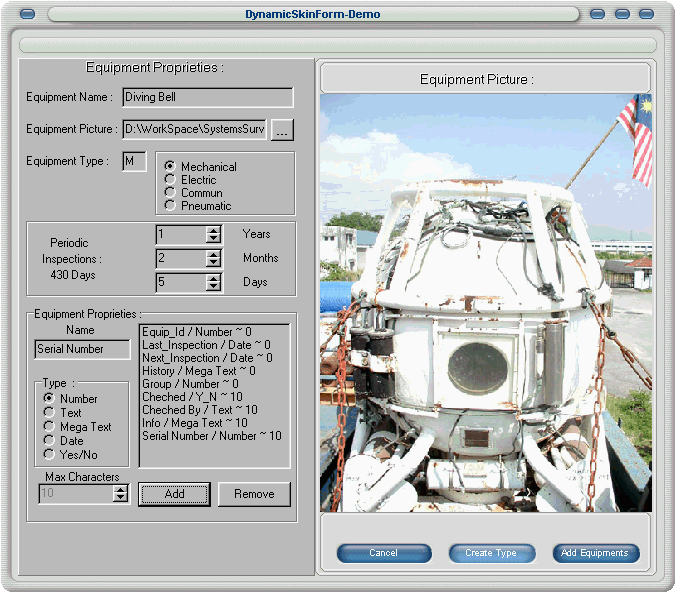Select the Electric equipment type option

[171, 180]
